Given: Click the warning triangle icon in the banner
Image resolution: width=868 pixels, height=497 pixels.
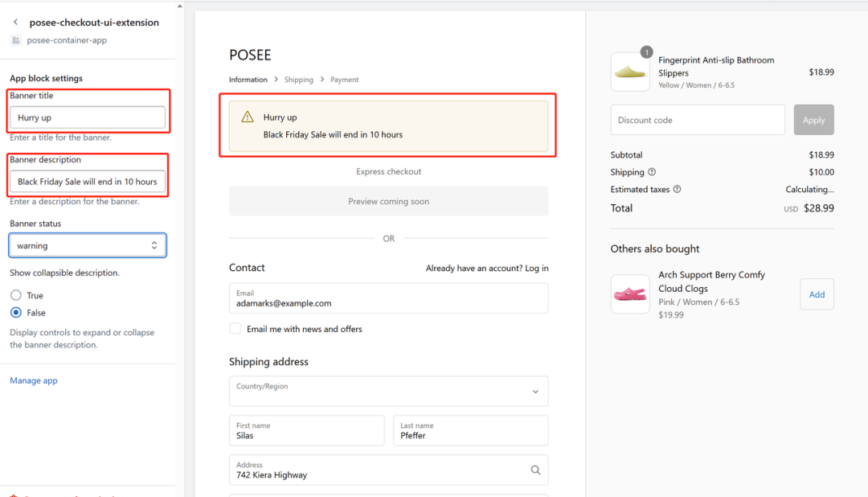Looking at the screenshot, I should tap(248, 117).
